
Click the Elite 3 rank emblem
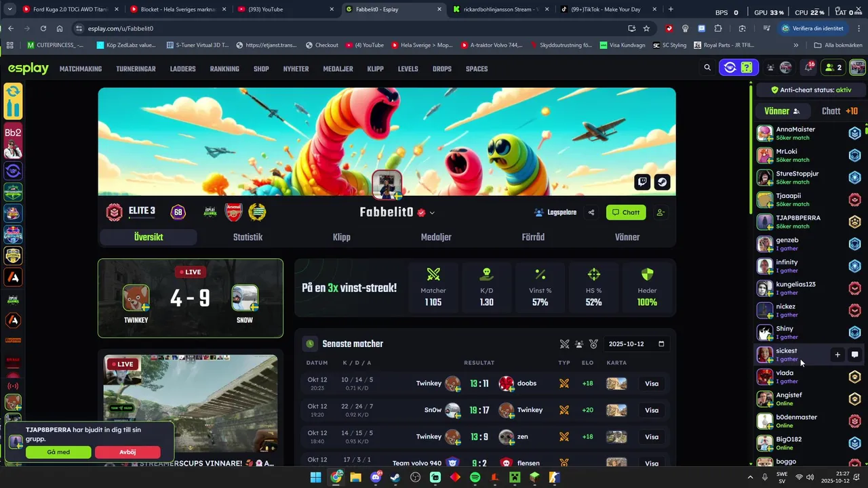[115, 212]
